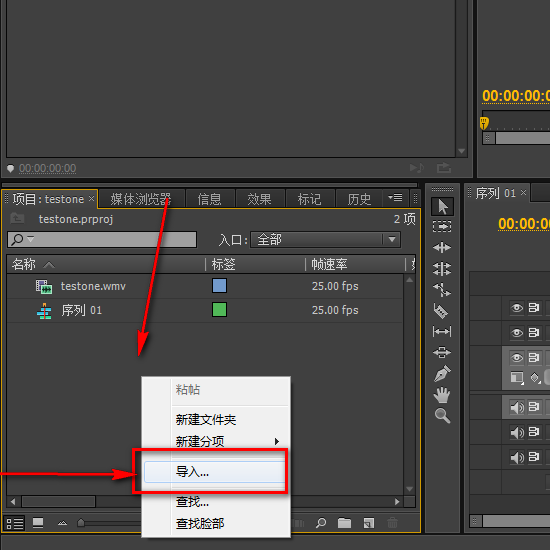Viewport: 550px width, 550px height.
Task: Toggle second video track eye visibility
Action: click(x=516, y=332)
